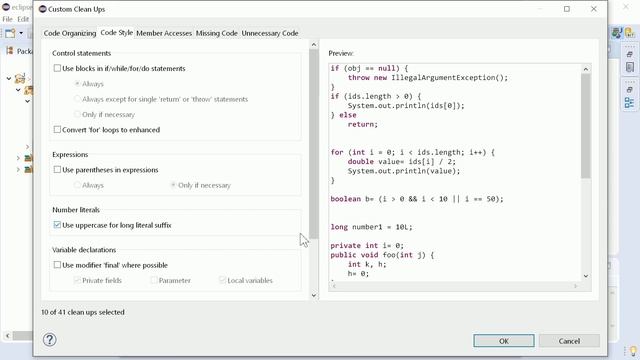
Task: Collapse the second-level source folder node
Action: tap(18, 90)
